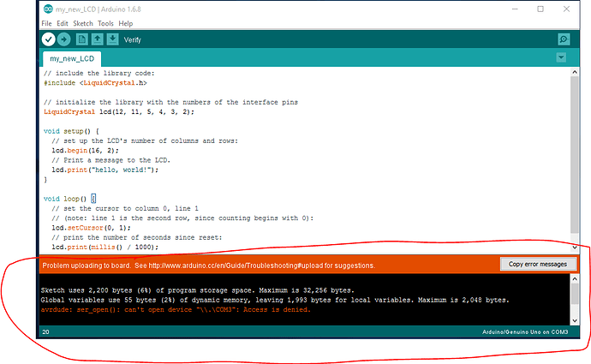591x364 pixels.
Task: Select the my_new_LCD tab
Action: coord(72,59)
